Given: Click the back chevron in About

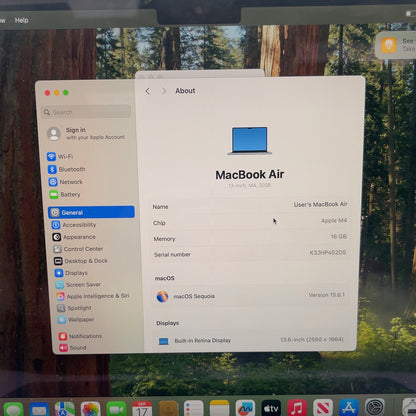Looking at the screenshot, I should pos(148,91).
